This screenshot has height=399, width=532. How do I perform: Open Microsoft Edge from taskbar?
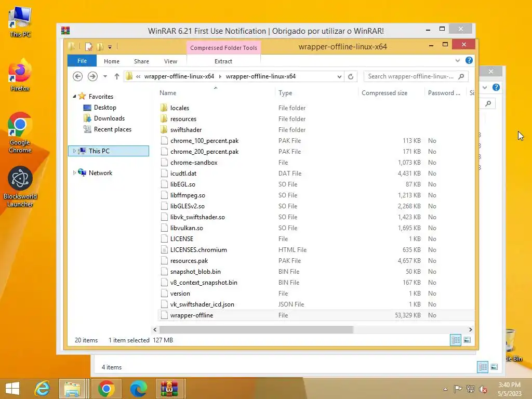139,389
